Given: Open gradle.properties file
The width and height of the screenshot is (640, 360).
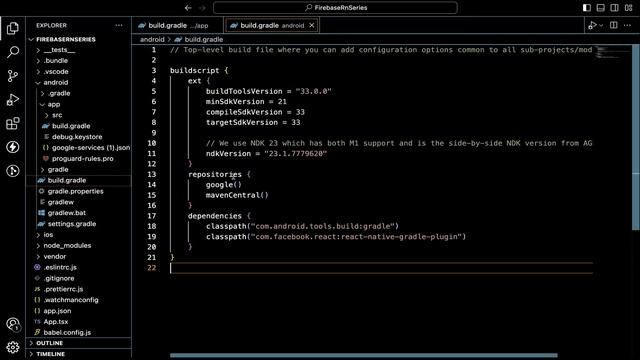Looking at the screenshot, I should [78, 191].
